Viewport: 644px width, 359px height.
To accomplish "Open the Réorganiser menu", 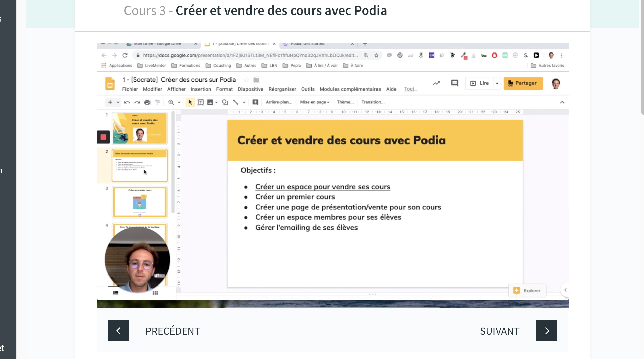I will click(x=282, y=89).
